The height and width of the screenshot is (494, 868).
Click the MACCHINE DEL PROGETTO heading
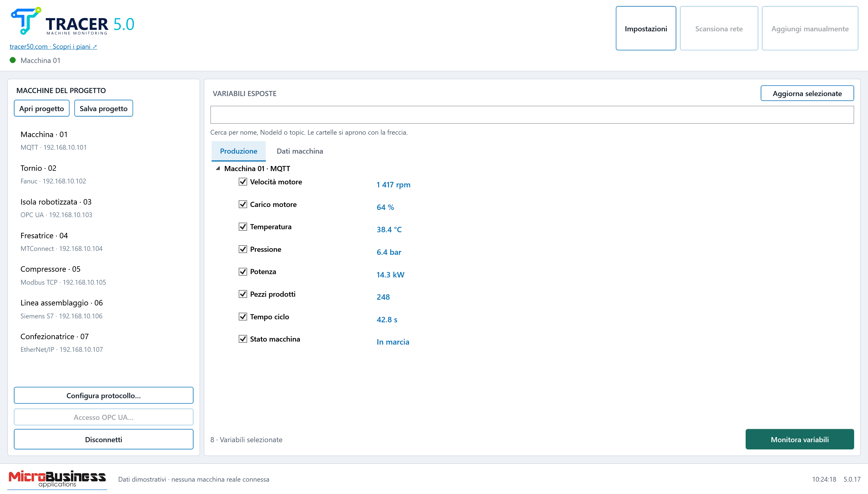(61, 91)
